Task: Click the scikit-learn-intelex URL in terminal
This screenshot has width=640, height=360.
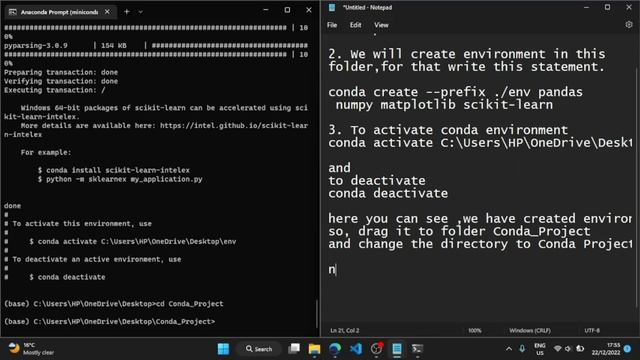Action: point(234,126)
